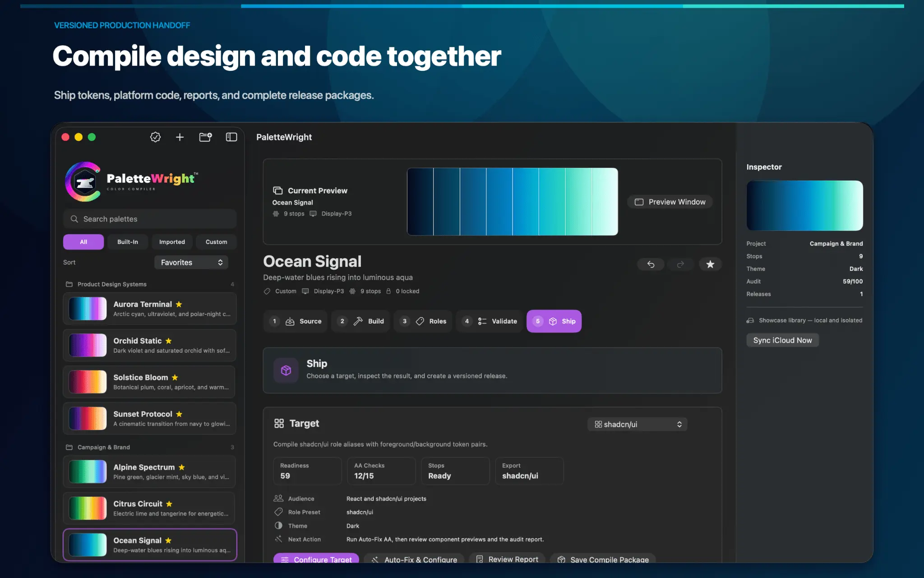Open the Sort Favorites dropdown
Image resolution: width=924 pixels, height=578 pixels.
tap(191, 262)
